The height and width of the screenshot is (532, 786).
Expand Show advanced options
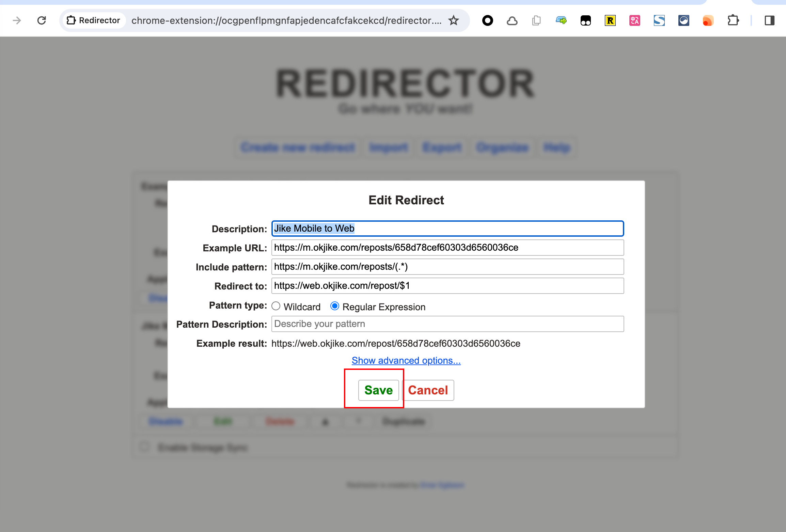[406, 360]
